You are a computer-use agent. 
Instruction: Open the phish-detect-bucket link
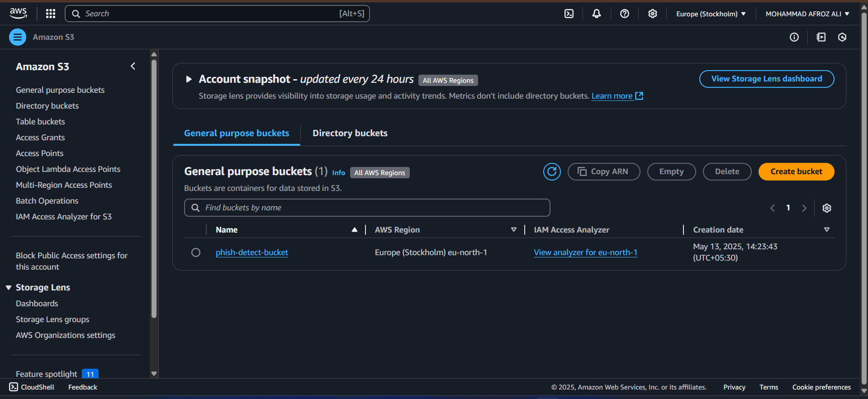(252, 252)
